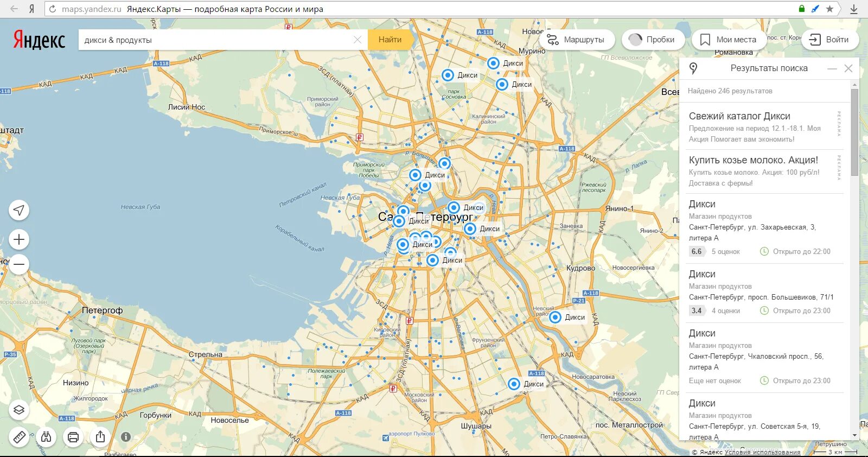Click the Петергоф label on the map
The image size is (868, 457).
coord(102,310)
